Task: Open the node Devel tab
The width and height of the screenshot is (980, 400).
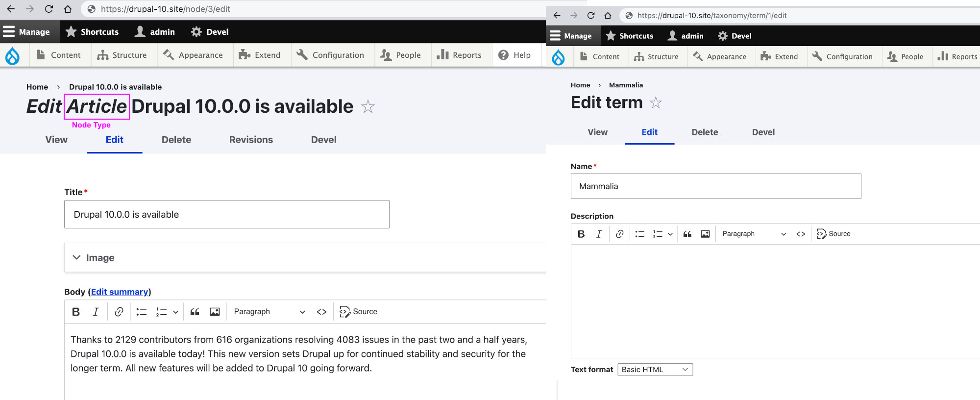Action: 323,140
